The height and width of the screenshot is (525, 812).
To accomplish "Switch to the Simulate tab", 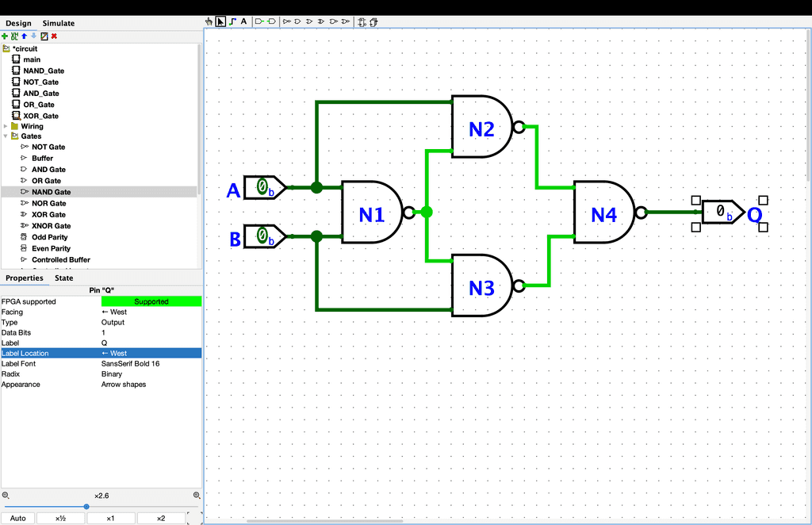I will [59, 23].
